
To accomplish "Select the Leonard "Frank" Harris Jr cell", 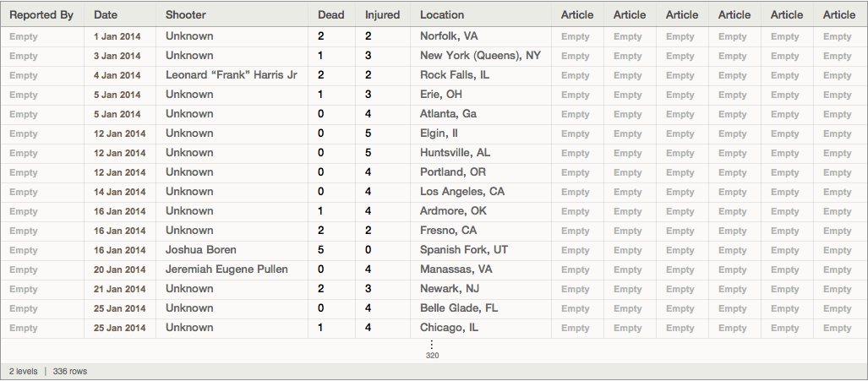I will [x=231, y=75].
